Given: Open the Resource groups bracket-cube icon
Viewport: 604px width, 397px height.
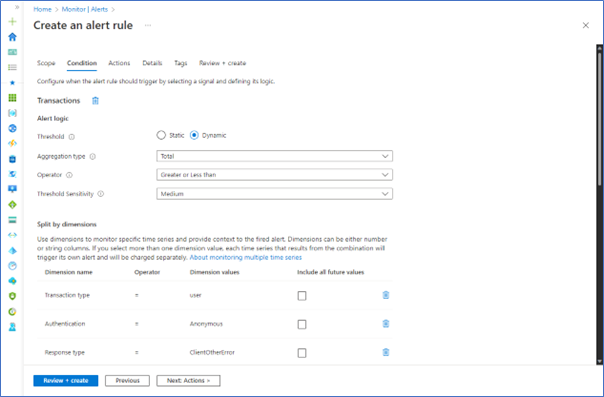Looking at the screenshot, I should pyautogui.click(x=12, y=113).
